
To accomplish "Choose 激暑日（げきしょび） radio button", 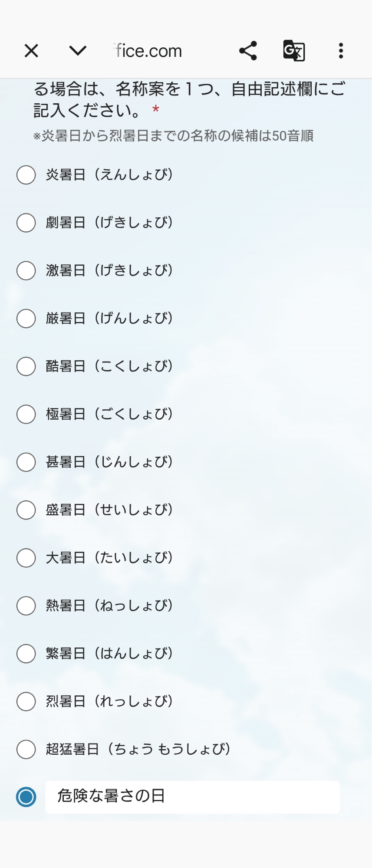I will coord(26,271).
